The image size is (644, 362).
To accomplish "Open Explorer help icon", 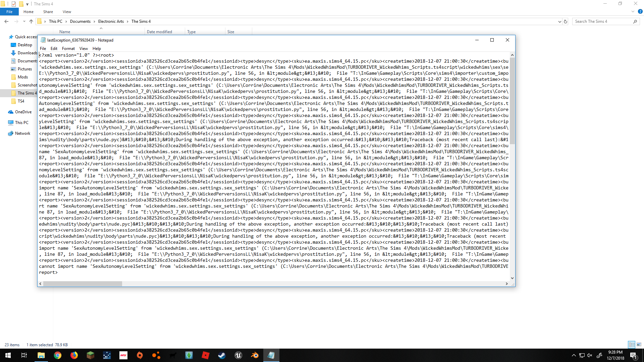I will point(640,12).
